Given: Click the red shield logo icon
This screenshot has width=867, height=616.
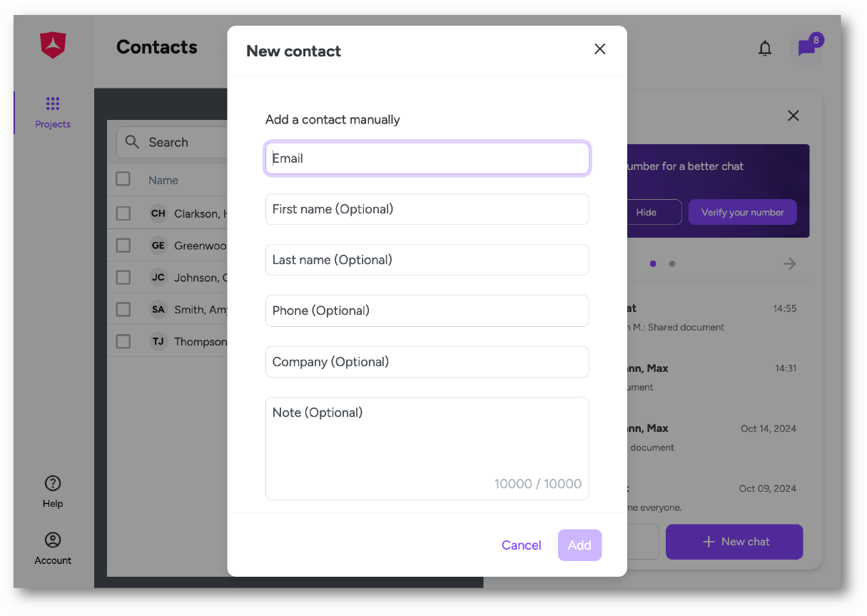Looking at the screenshot, I should click(53, 46).
